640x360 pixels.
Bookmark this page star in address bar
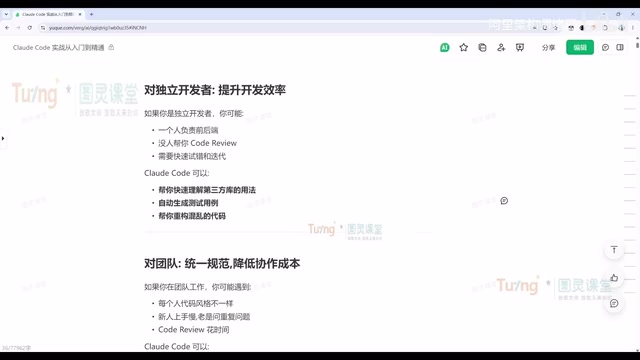556,28
